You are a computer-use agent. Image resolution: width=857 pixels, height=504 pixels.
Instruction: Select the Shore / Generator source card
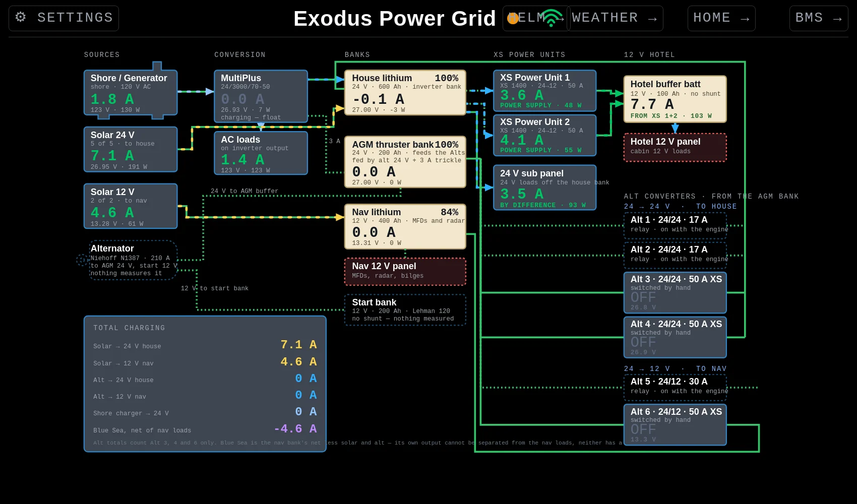point(131,93)
